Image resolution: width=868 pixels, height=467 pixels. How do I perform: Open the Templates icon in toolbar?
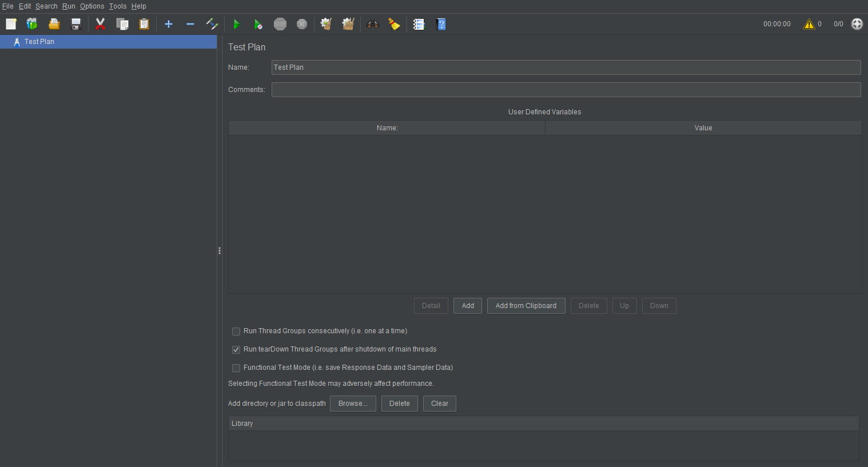point(32,24)
